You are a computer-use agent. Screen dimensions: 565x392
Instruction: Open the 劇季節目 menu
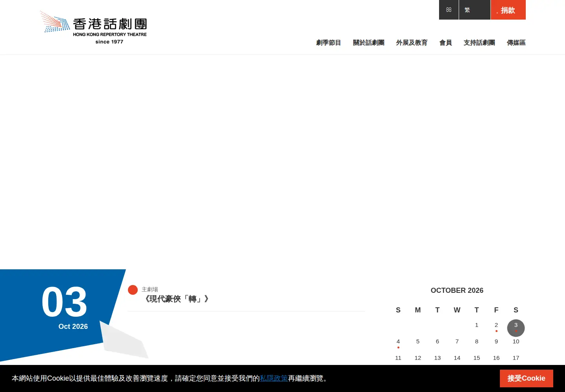click(329, 43)
